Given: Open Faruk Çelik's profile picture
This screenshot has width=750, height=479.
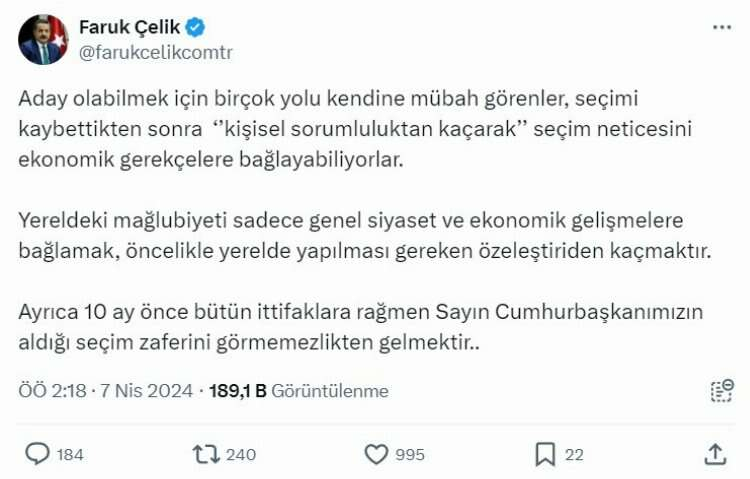Looking at the screenshot, I should pos(43,40).
